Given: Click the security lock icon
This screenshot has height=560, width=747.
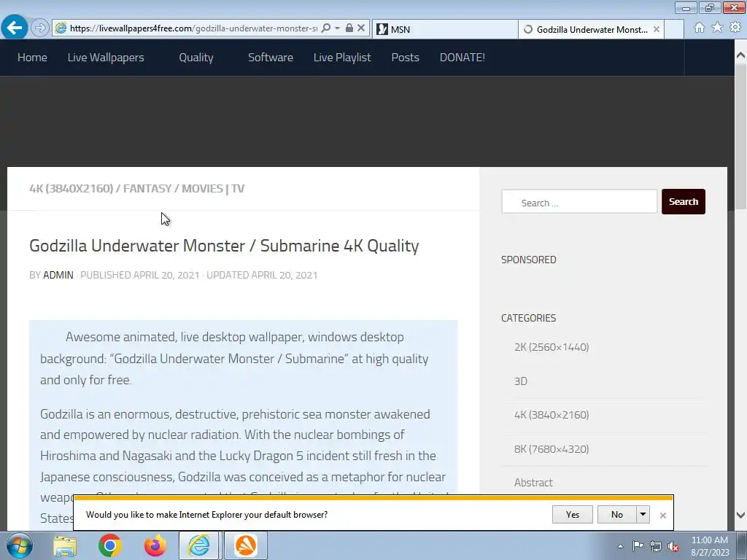Looking at the screenshot, I should point(349,28).
